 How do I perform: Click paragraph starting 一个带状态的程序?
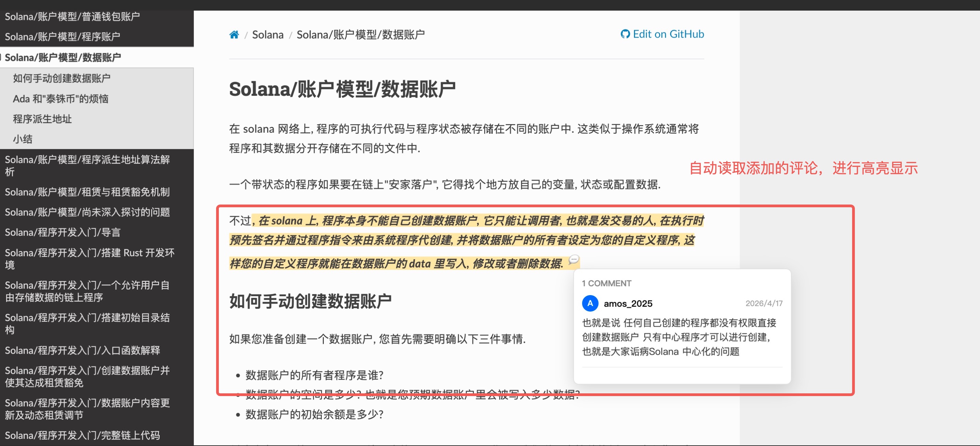coord(445,185)
